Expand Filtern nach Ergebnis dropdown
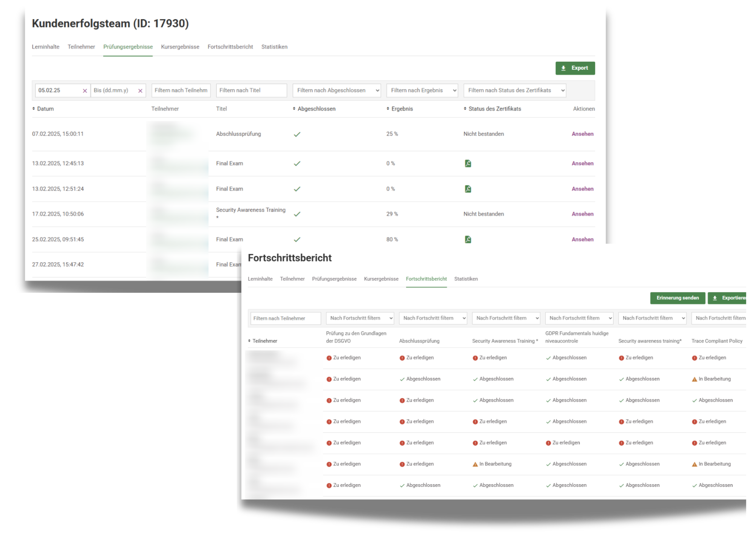Viewport: 756px width, 534px height. 422,91
